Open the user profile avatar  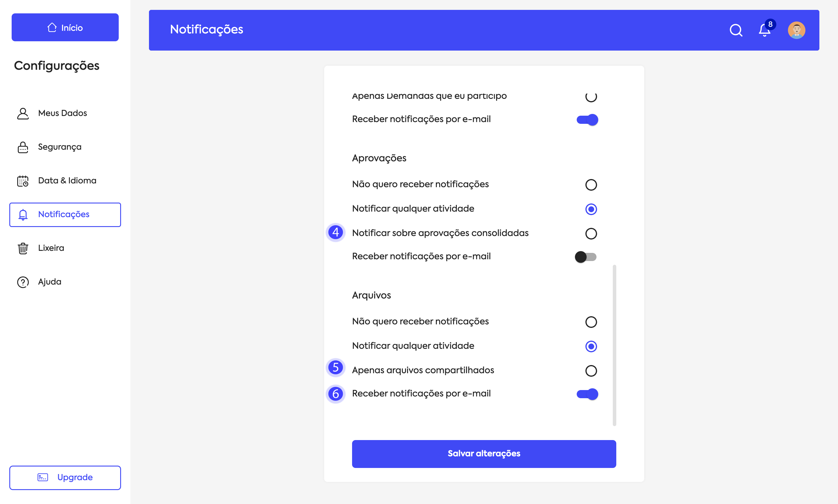pyautogui.click(x=796, y=30)
